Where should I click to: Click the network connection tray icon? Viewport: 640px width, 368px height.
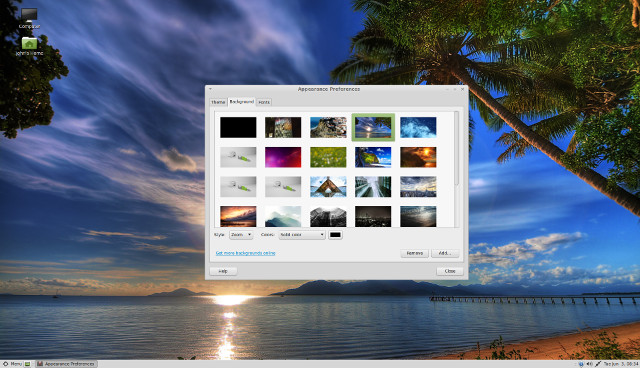coord(598,364)
